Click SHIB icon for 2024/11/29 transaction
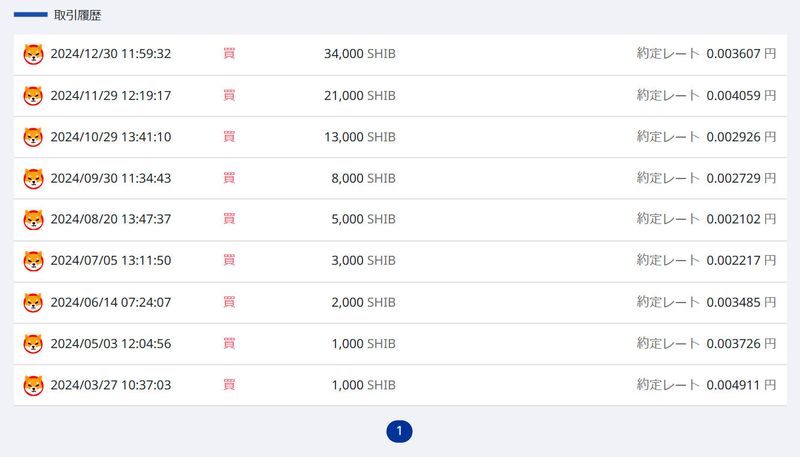Screen dimensions: 800x457 [34, 96]
